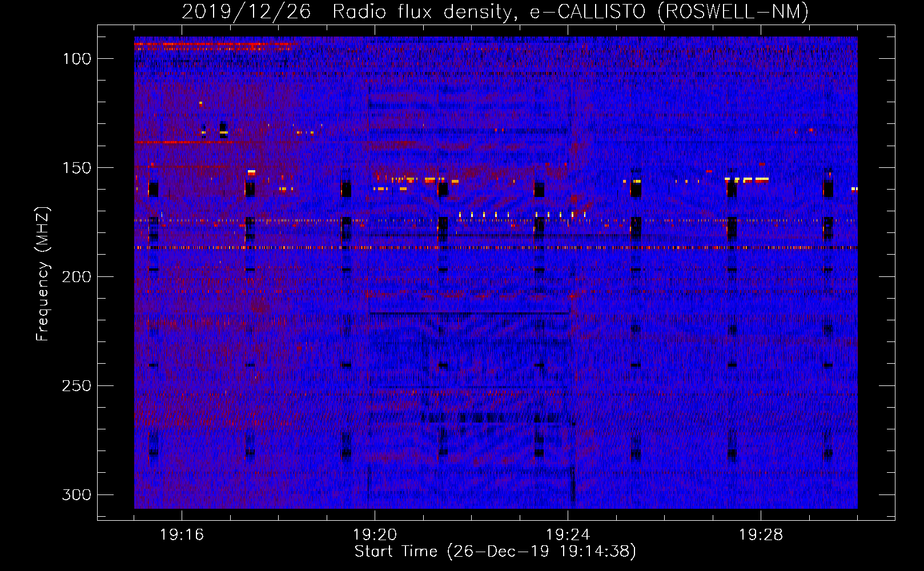Click the plot title 'Radio flux density, e-CALLISTO (ROSWELL-NM)'
The height and width of the screenshot is (571, 924).
click(x=571, y=11)
